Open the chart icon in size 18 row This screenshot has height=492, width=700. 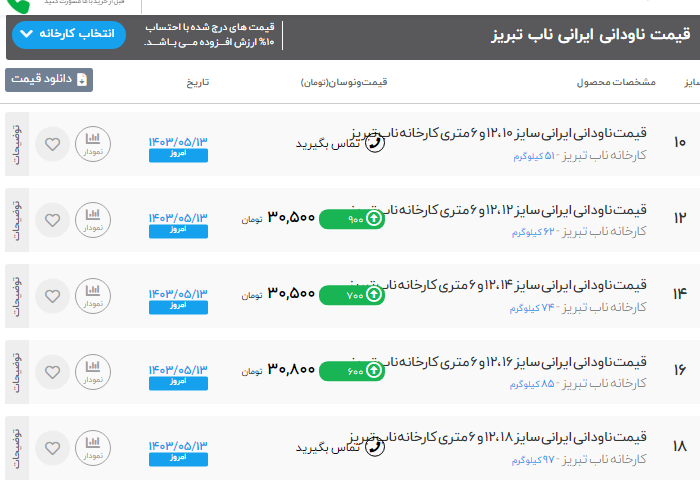[x=92, y=447]
